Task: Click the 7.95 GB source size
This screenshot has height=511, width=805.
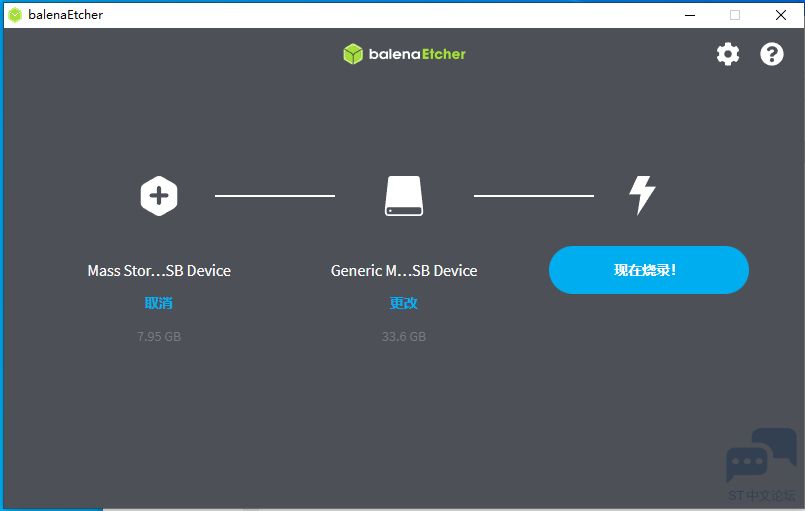Action: pyautogui.click(x=159, y=337)
